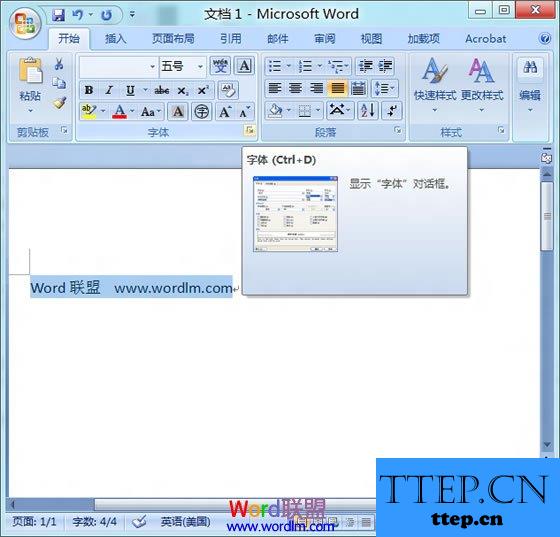Switch to the 邮件 tab
This screenshot has width=560, height=537.
[277, 39]
